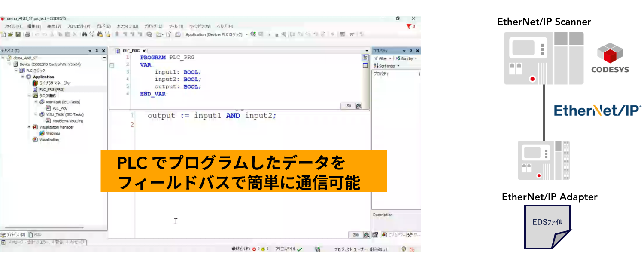644x258 pixels.
Task: Open the Filter dropdown in プロパティ panel
Action: click(x=383, y=58)
